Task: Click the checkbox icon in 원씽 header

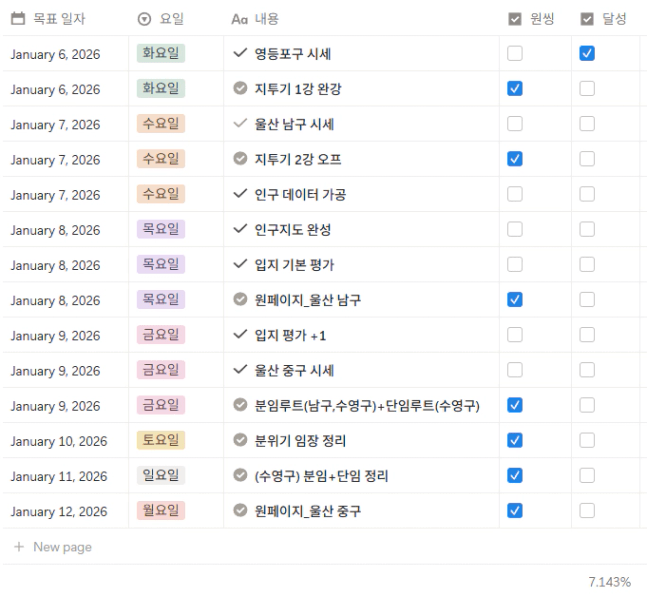Action: (x=515, y=18)
